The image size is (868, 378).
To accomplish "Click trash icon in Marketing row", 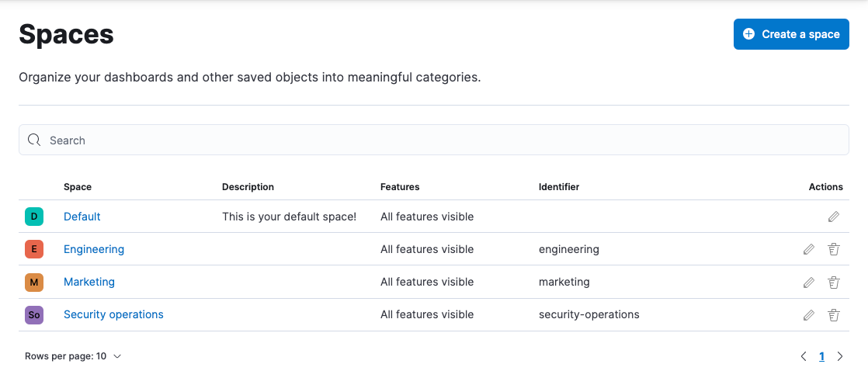I will point(834,283).
